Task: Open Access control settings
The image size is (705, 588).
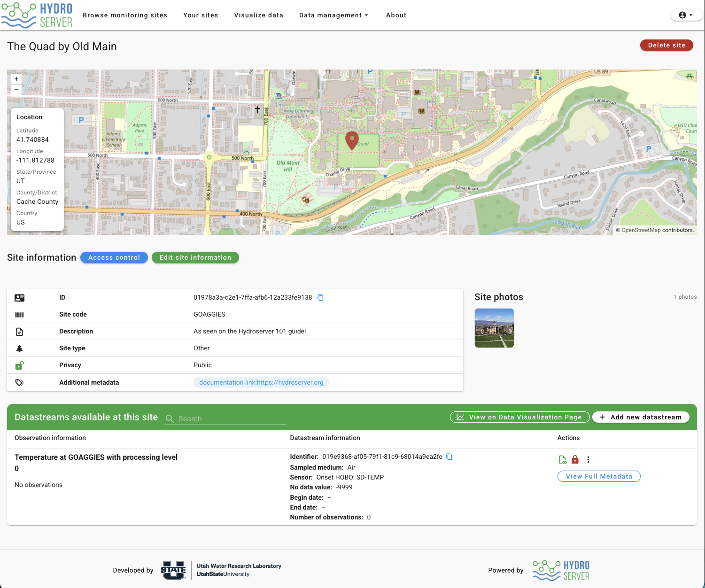Action: [114, 257]
